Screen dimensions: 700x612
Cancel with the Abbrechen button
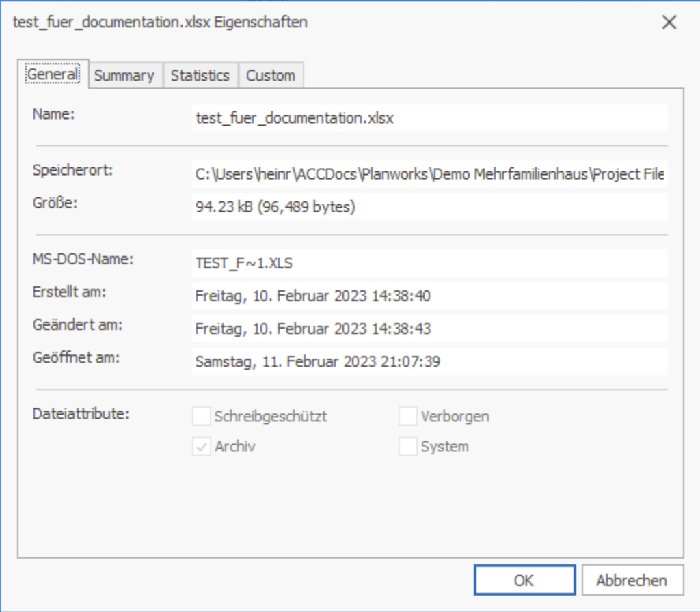click(x=632, y=580)
